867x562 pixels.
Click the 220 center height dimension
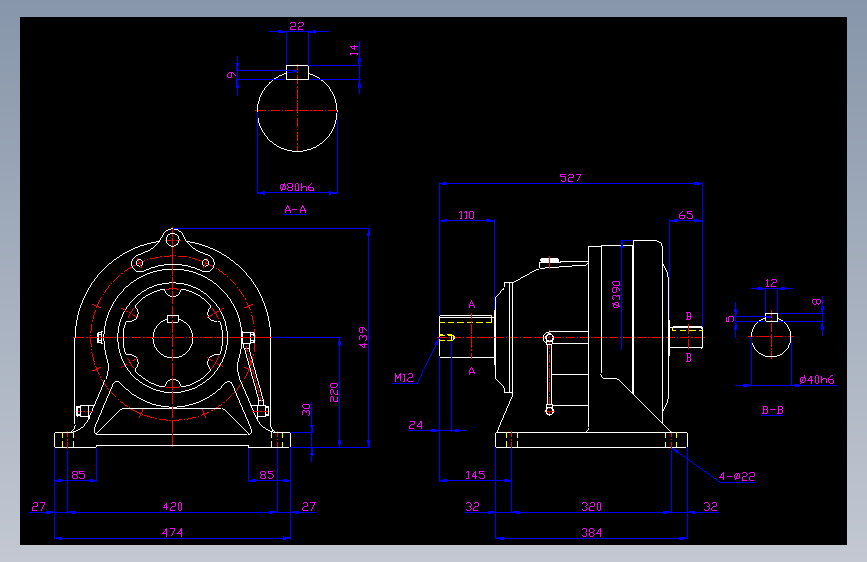pyautogui.click(x=334, y=392)
